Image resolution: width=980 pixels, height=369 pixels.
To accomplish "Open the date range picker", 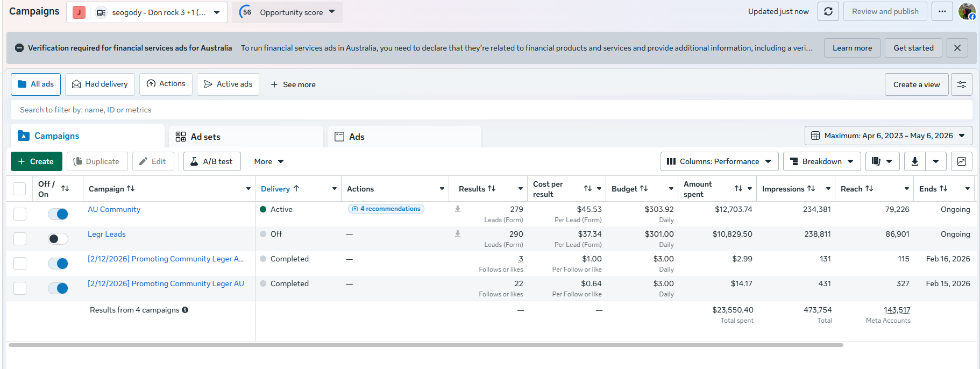I will [888, 136].
